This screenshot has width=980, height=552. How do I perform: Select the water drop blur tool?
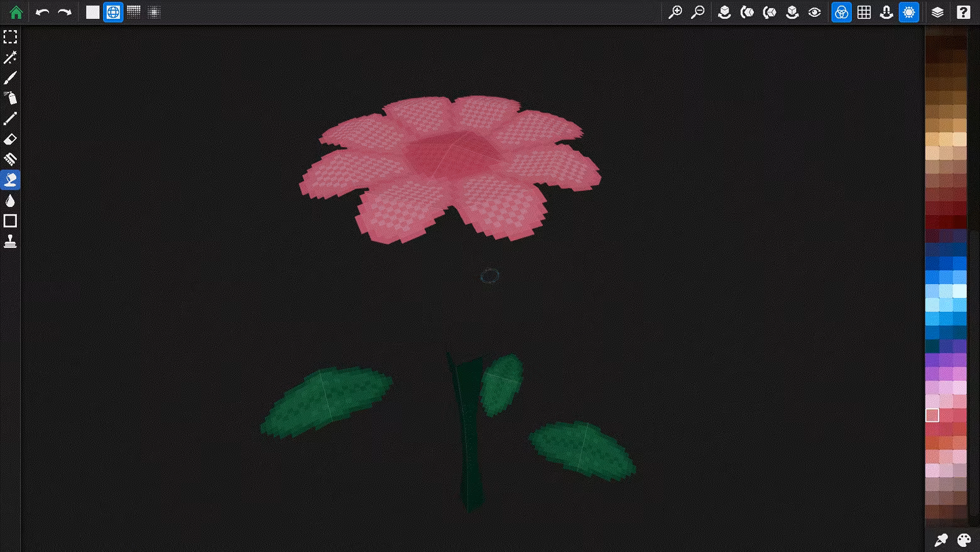(x=10, y=201)
